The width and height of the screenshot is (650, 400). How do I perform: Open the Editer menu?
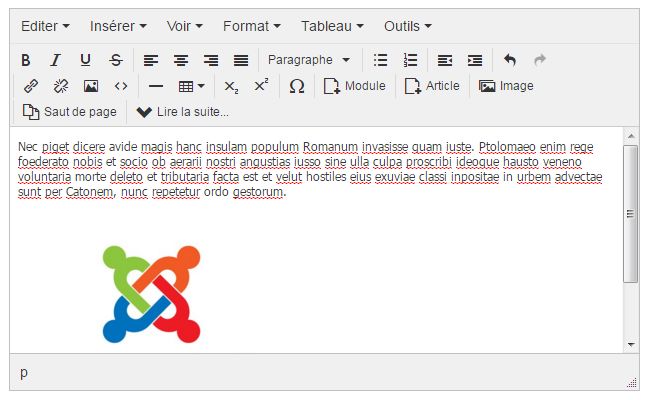point(45,26)
